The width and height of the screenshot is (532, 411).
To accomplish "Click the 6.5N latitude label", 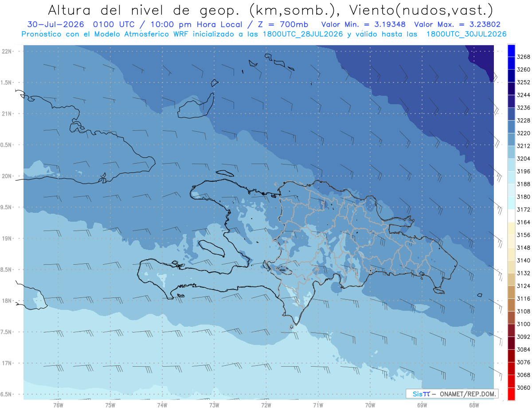I will (x=6, y=394).
